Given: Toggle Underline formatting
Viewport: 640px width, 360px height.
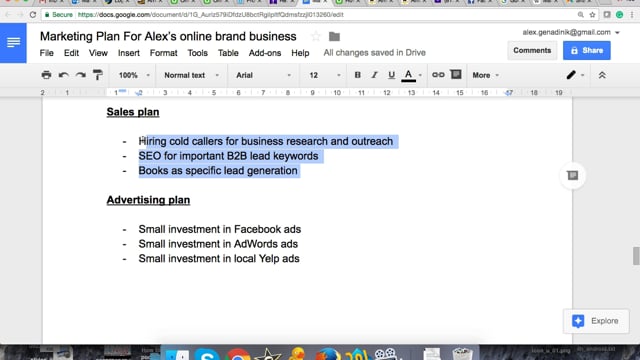Looking at the screenshot, I should pos(391,75).
